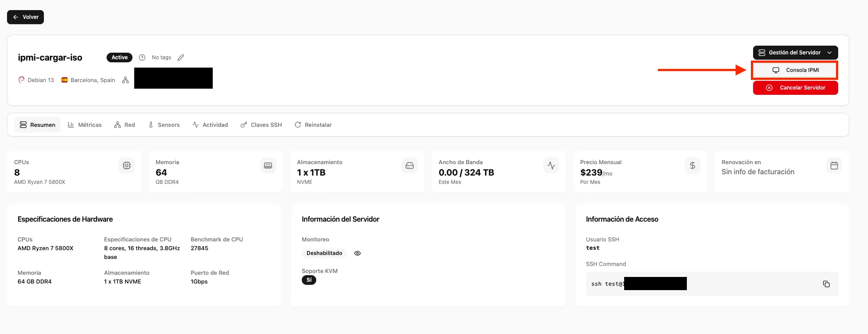Click the network icon beside Barcelona, Spain
The width and height of the screenshot is (868, 334).
[x=125, y=80]
